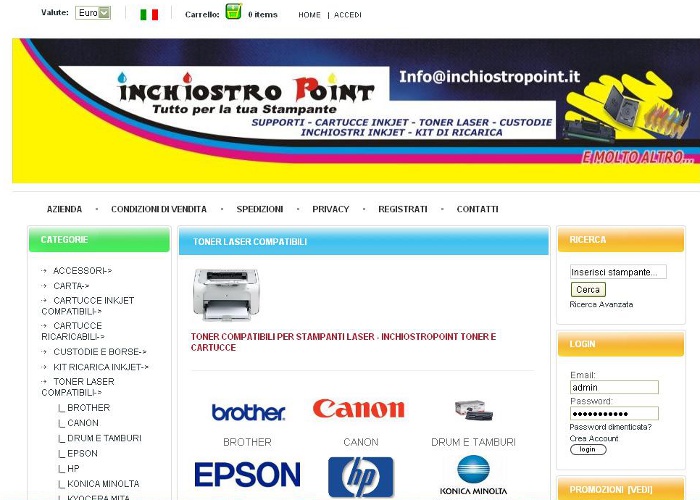Image resolution: width=700 pixels, height=500 pixels.
Task: Click the Canon brand logo
Action: (358, 408)
